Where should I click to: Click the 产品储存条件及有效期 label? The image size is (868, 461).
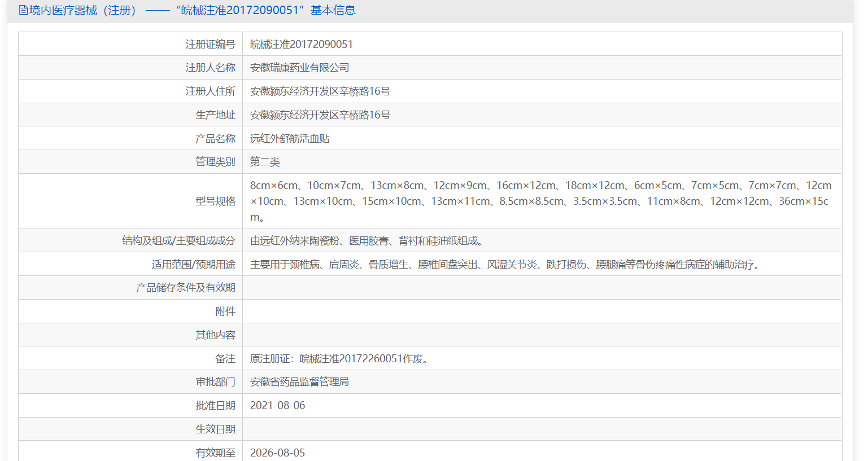coord(186,288)
